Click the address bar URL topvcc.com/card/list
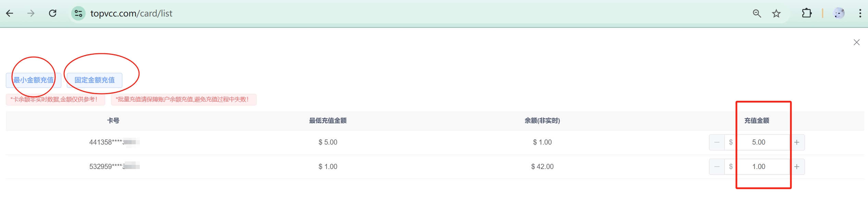The height and width of the screenshot is (203, 868). 131,13
